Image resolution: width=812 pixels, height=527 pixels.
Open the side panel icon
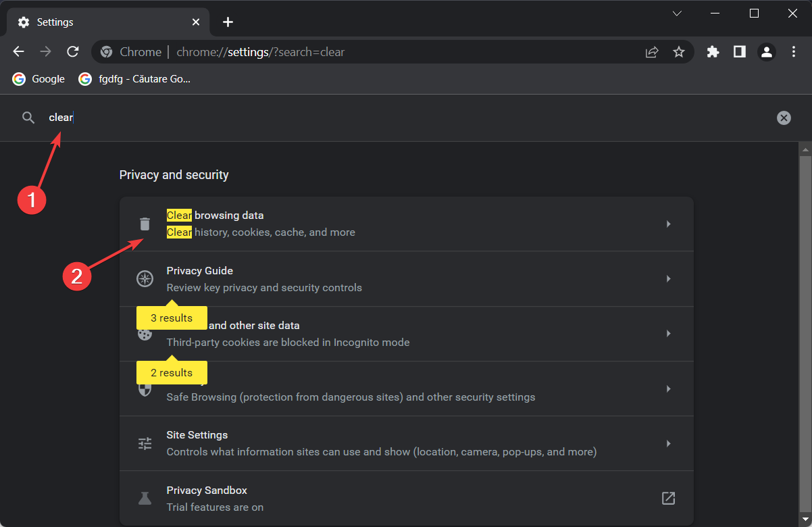(739, 51)
